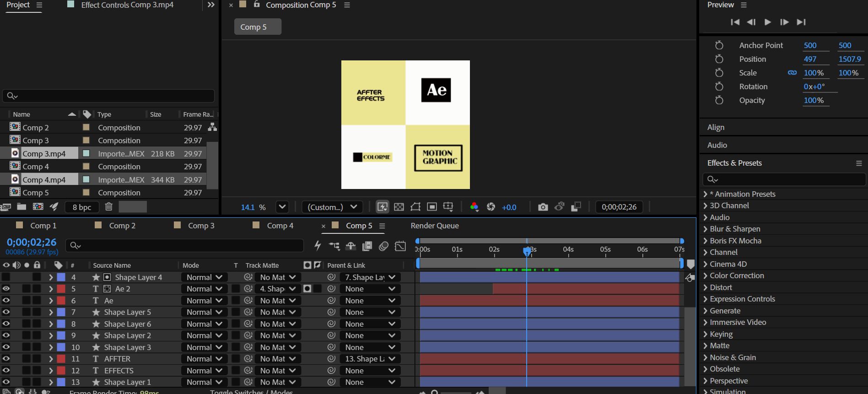The height and width of the screenshot is (394, 868).
Task: Open parent dropdown for EFFECTS layer
Action: [370, 371]
